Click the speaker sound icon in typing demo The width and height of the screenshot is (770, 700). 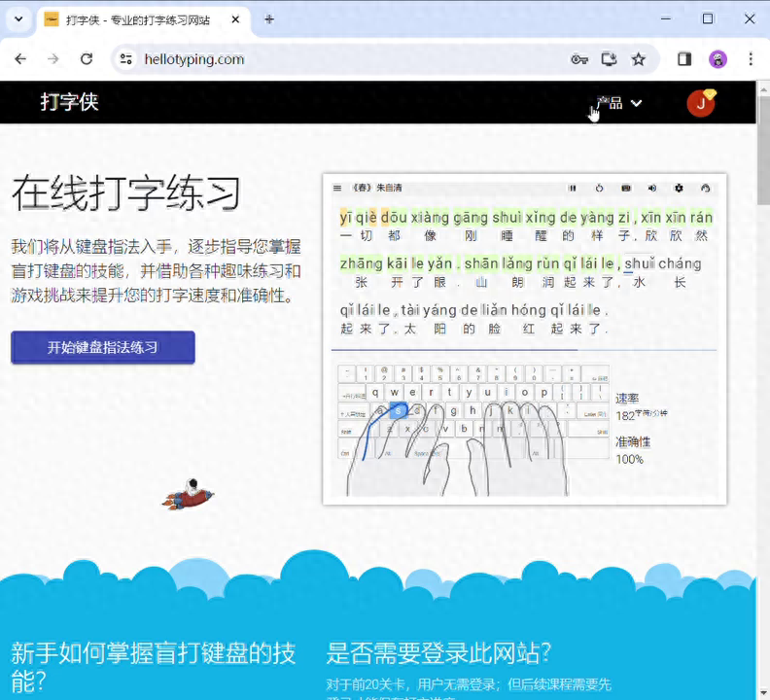pyautogui.click(x=653, y=188)
